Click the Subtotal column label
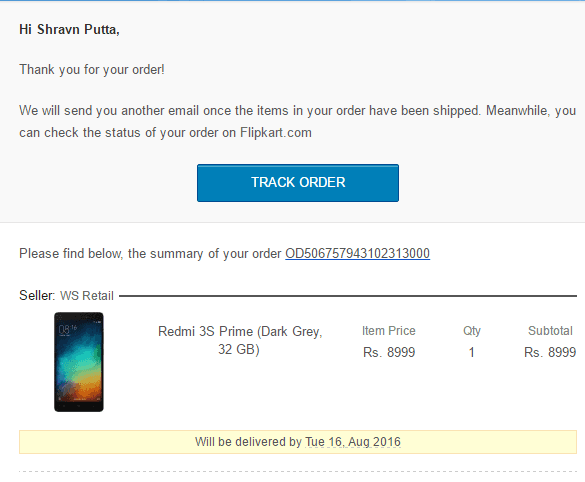 550,331
